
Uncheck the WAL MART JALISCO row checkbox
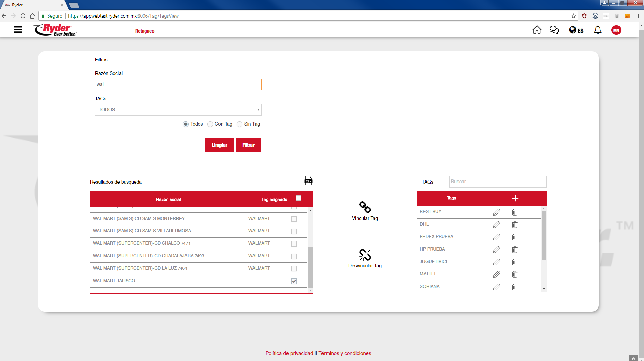pyautogui.click(x=294, y=281)
